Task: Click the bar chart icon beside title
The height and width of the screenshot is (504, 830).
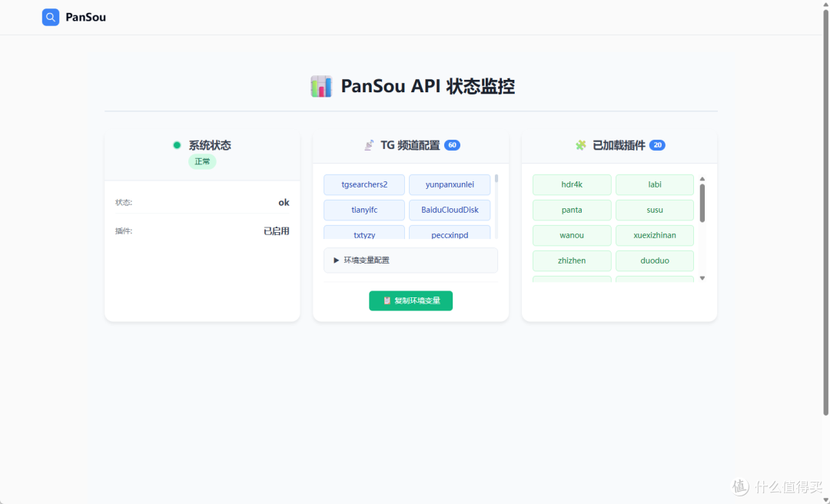Action: click(x=321, y=86)
